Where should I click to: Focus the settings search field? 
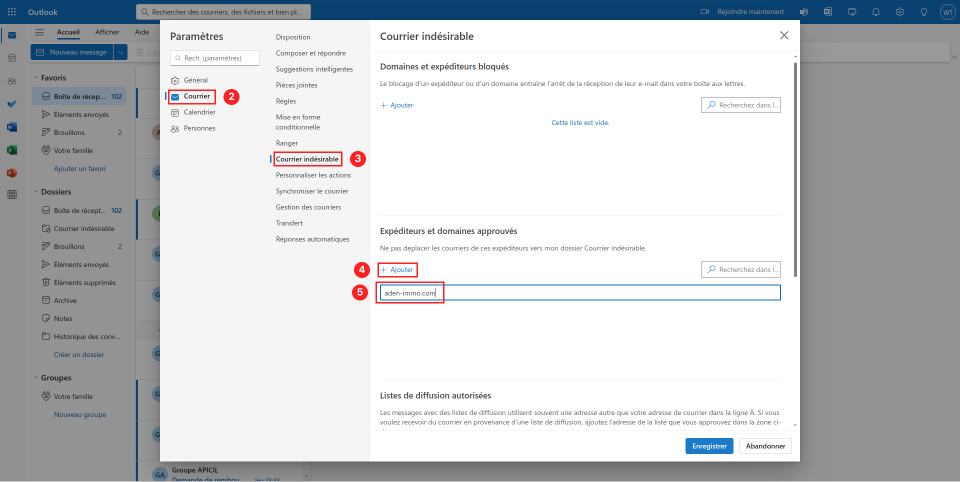pyautogui.click(x=215, y=58)
